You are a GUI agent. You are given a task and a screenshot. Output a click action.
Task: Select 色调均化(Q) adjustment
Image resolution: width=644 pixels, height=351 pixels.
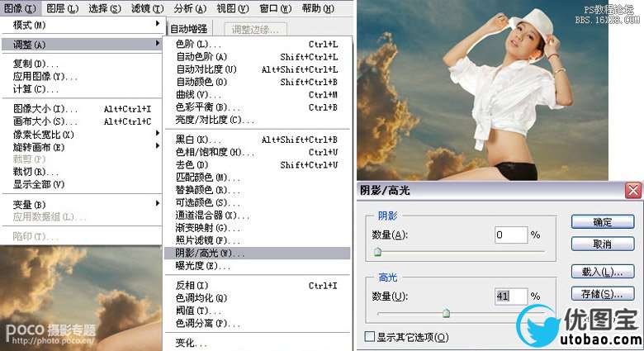click(257, 298)
